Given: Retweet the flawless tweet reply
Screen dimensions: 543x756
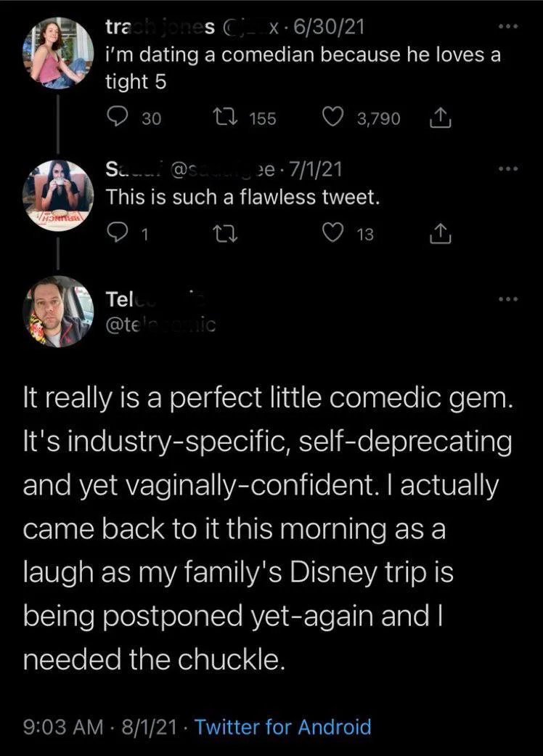Looking at the screenshot, I should (x=223, y=235).
